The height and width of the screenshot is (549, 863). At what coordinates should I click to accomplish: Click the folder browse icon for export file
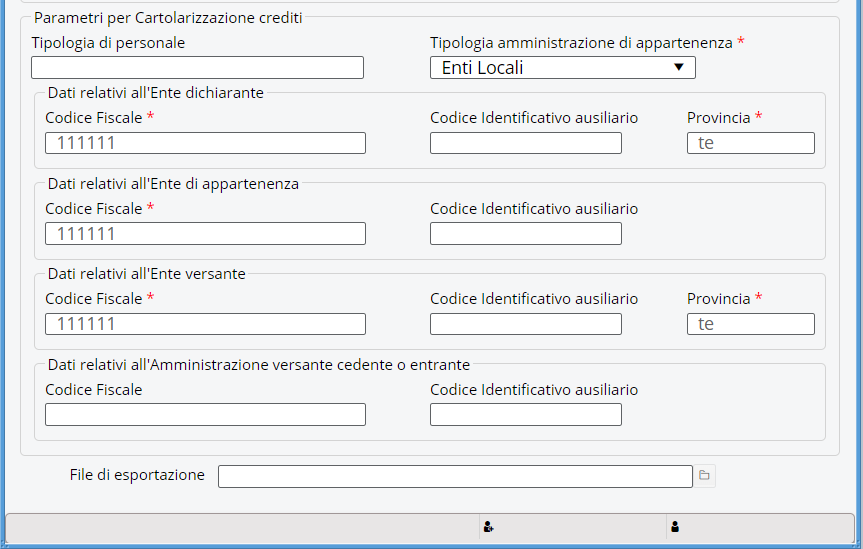[705, 476]
